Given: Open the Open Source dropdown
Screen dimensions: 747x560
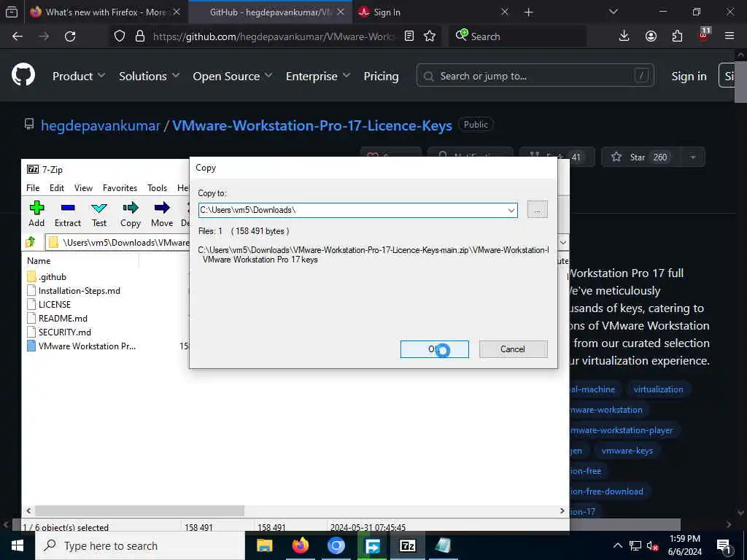Looking at the screenshot, I should click(x=233, y=76).
